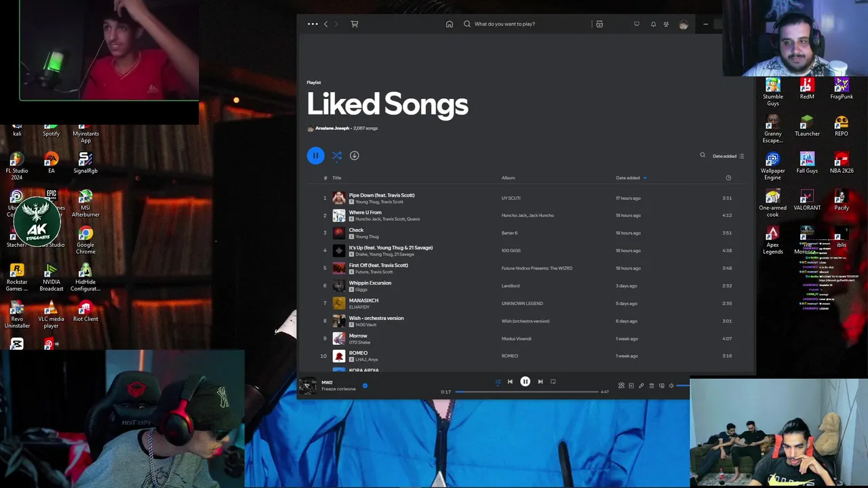Click the icon right of the next-track button
Viewport: 868px width, 488px height.
click(553, 382)
